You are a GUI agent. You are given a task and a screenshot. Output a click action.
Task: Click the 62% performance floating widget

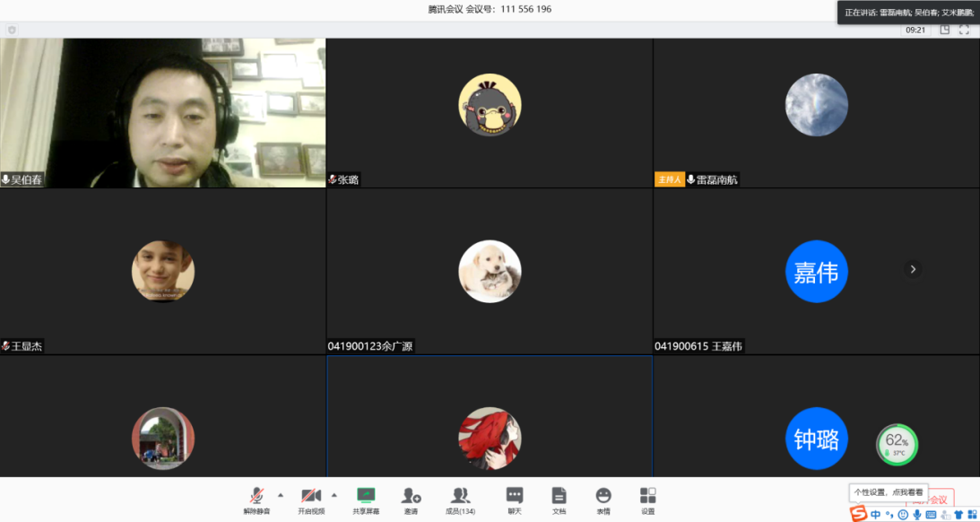(897, 444)
